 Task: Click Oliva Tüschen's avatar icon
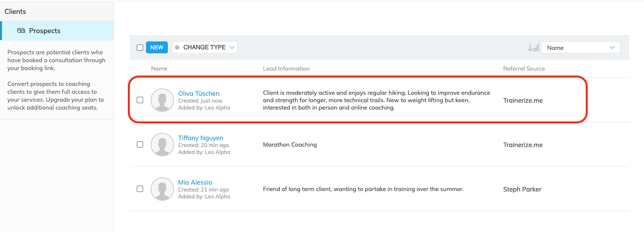click(162, 100)
